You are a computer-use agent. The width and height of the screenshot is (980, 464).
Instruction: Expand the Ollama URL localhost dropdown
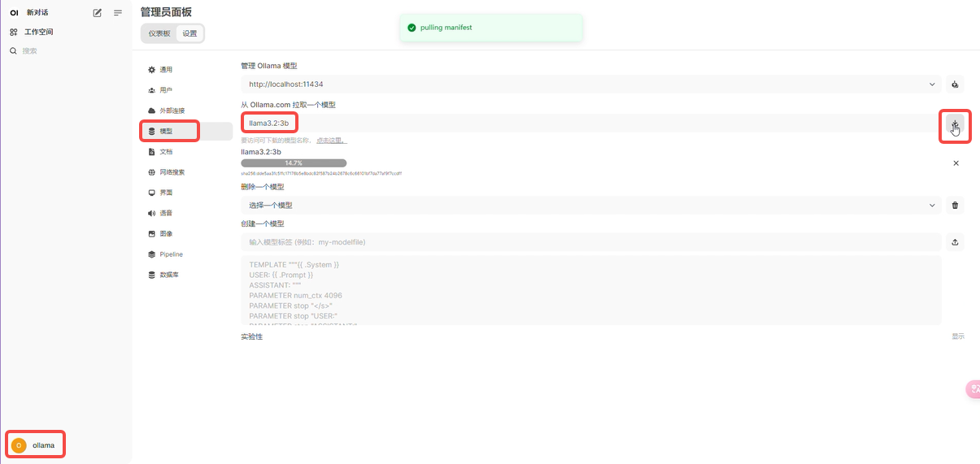click(932, 85)
